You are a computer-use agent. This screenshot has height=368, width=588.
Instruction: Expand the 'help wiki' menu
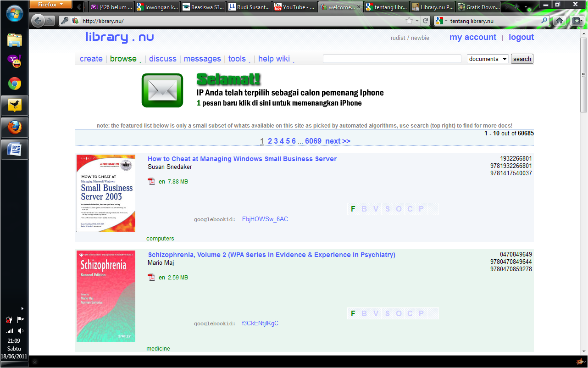[274, 59]
